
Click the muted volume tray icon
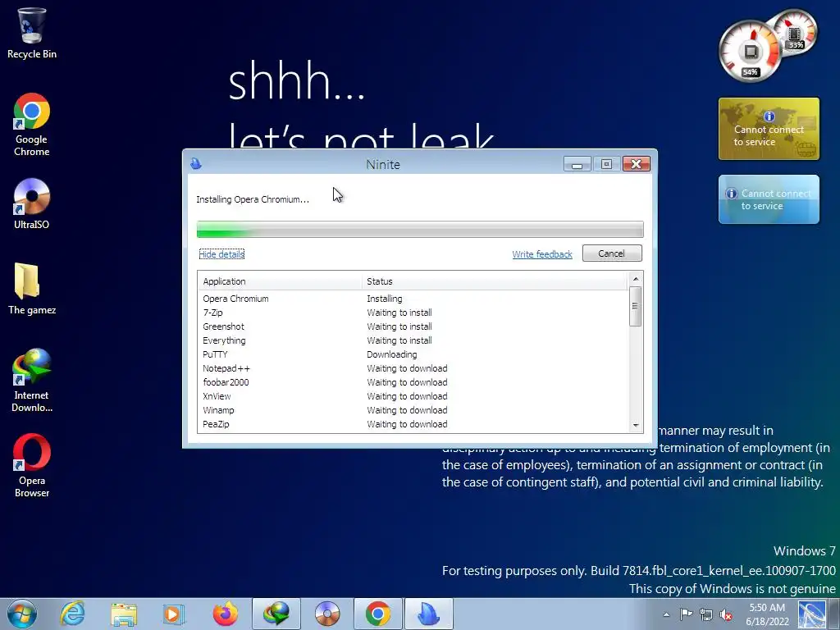tap(726, 614)
